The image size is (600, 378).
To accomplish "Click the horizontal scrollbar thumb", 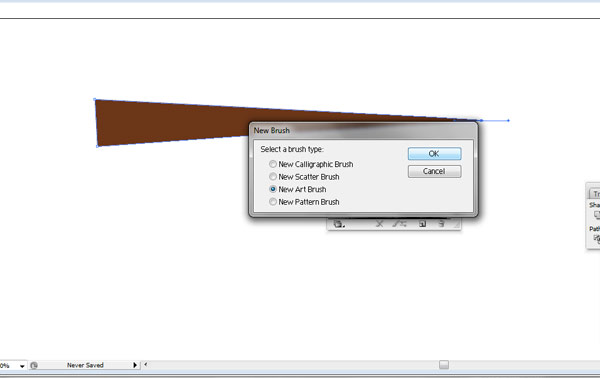I will 444,365.
